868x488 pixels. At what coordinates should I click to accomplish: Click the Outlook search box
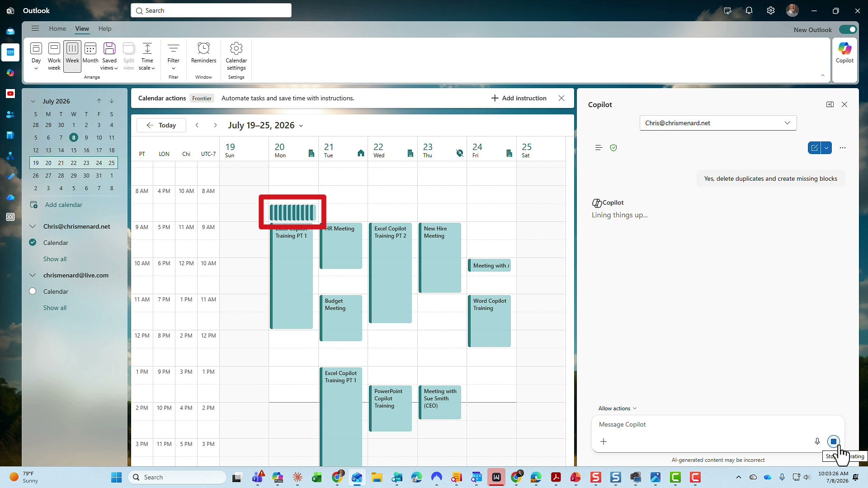tap(211, 10)
